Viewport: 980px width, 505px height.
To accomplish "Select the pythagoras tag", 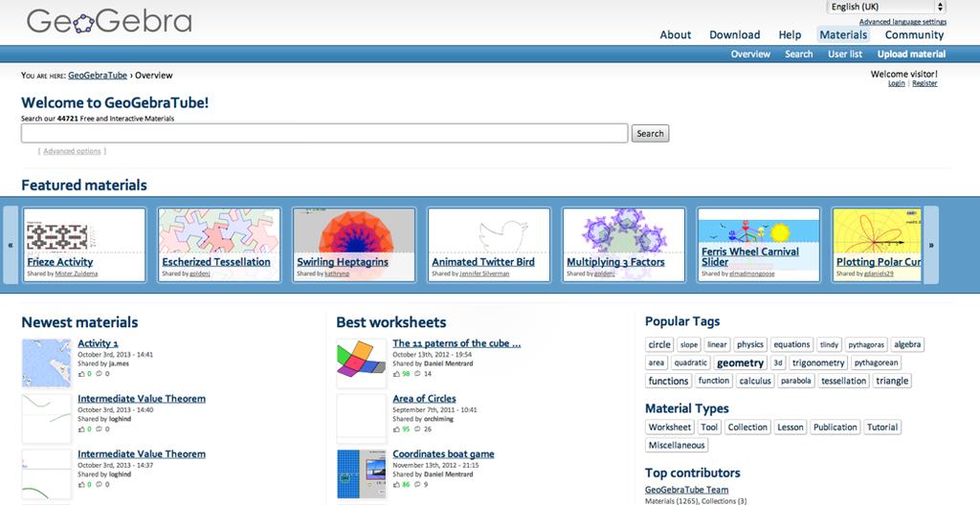I will 866,344.
